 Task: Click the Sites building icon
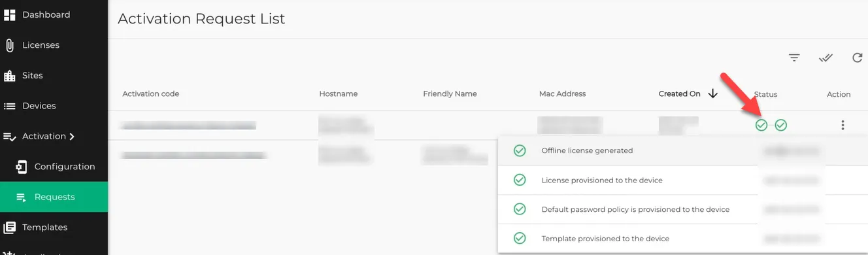point(10,76)
